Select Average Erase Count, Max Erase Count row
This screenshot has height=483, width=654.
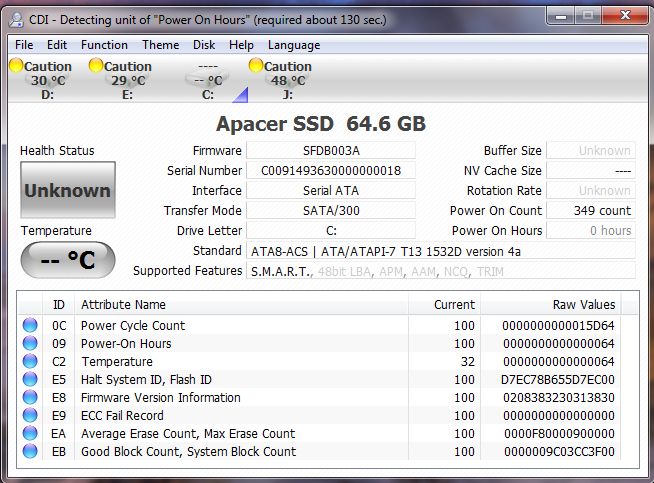point(319,433)
